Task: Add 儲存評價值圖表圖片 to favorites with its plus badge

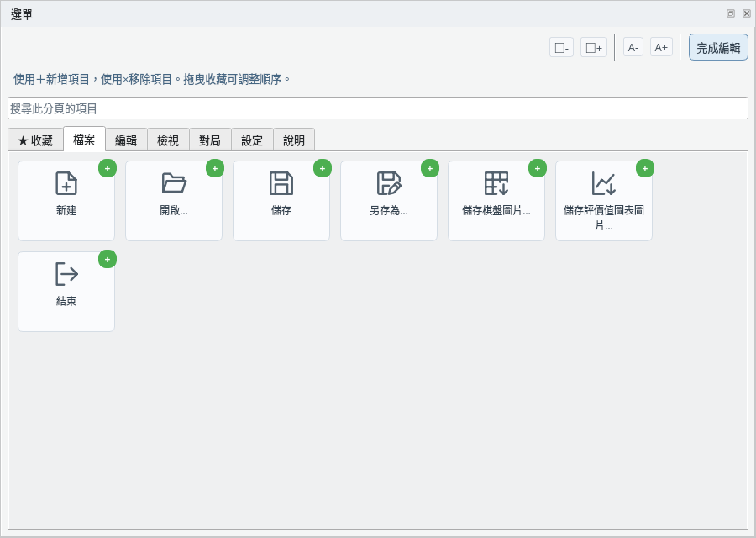Action: (x=645, y=168)
